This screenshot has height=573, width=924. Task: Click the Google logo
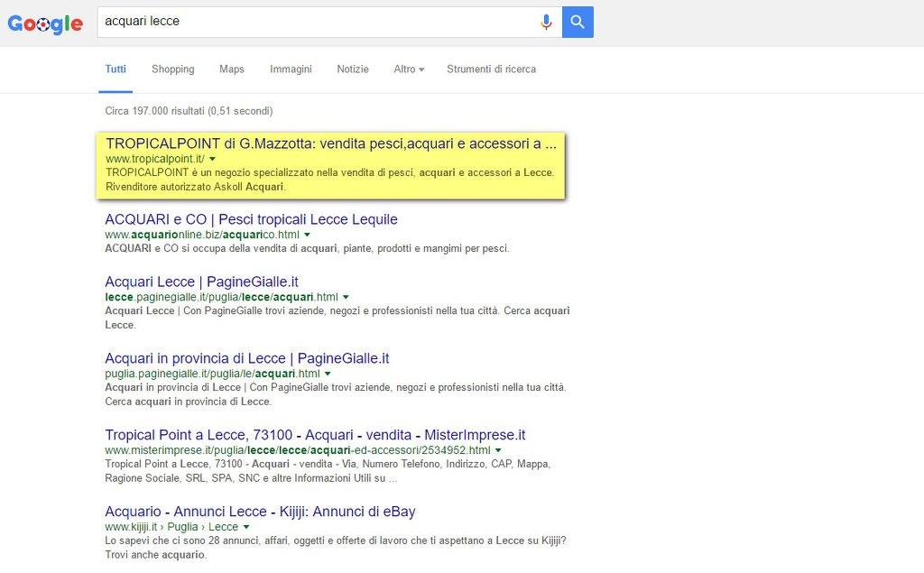pos(45,23)
